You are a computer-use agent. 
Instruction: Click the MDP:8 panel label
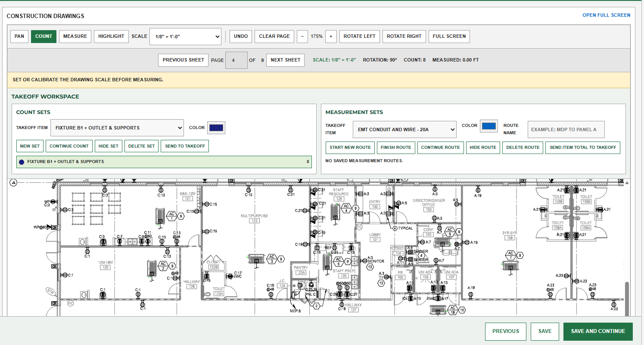(295, 311)
